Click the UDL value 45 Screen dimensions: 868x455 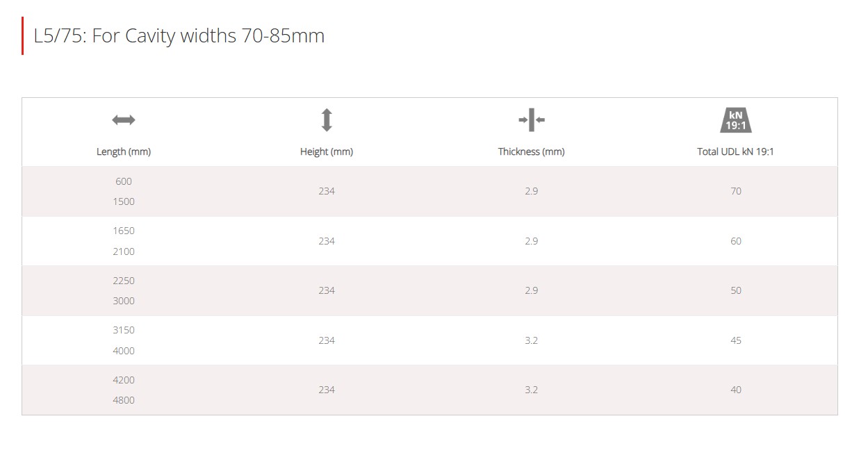pos(736,340)
